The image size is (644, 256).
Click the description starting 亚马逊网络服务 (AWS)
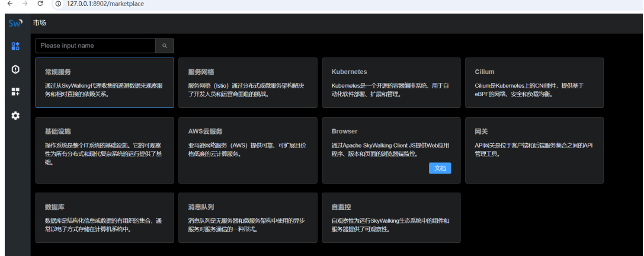pyautogui.click(x=247, y=149)
